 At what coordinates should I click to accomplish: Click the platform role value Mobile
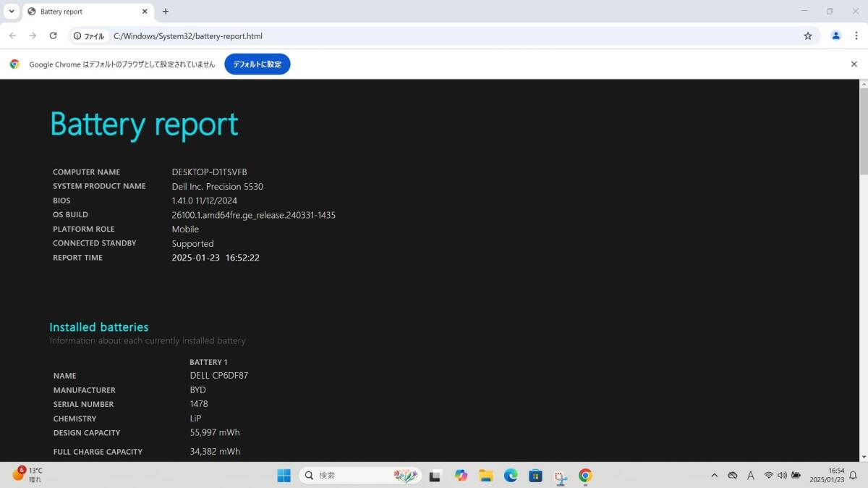pyautogui.click(x=185, y=229)
